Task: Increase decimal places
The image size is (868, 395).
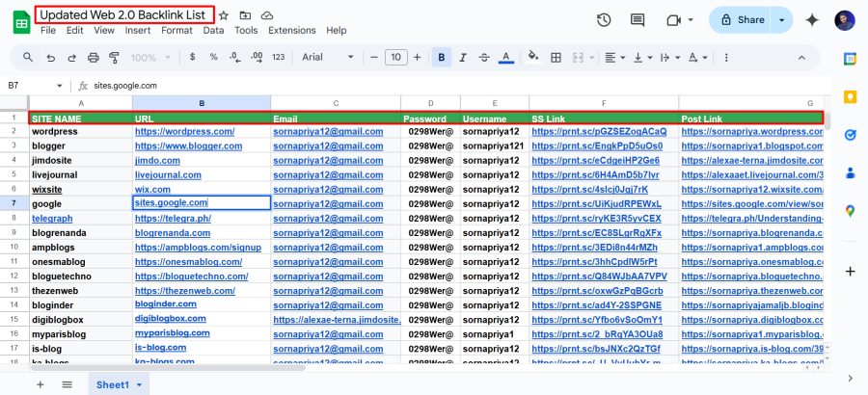Action: (257, 57)
